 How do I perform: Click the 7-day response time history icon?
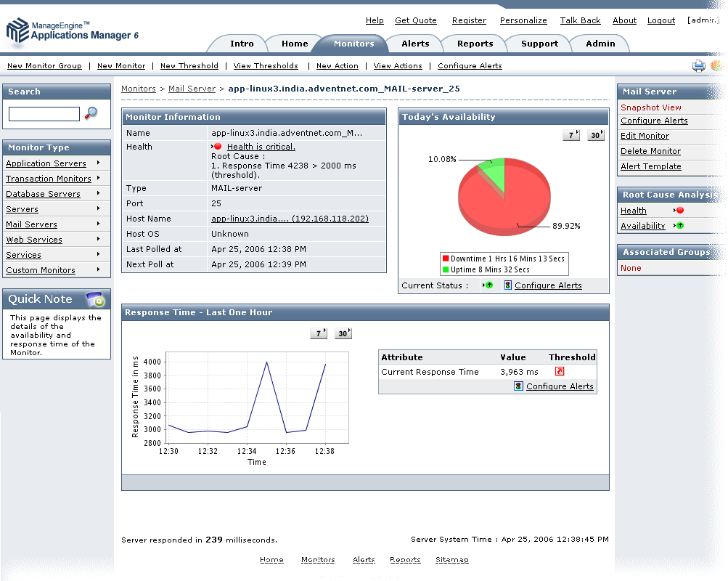319,333
